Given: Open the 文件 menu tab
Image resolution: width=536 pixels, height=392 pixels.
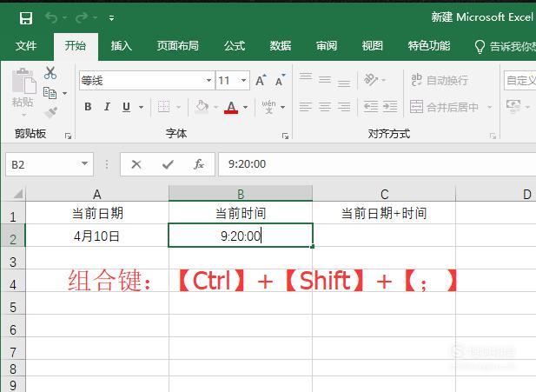Looking at the screenshot, I should pyautogui.click(x=26, y=45).
